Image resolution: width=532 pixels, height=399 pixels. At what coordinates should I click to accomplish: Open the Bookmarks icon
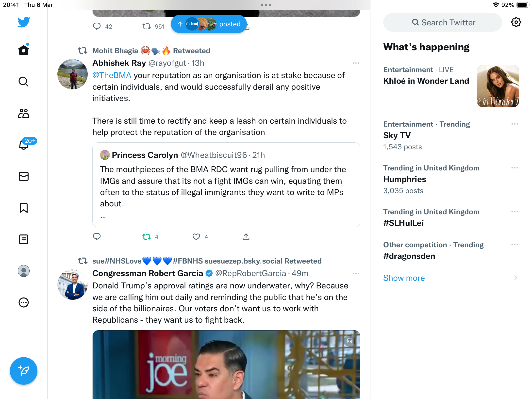tap(24, 208)
